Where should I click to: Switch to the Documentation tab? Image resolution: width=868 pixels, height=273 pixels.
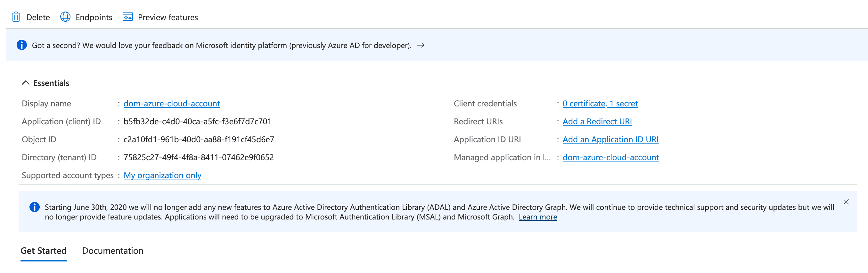click(112, 251)
